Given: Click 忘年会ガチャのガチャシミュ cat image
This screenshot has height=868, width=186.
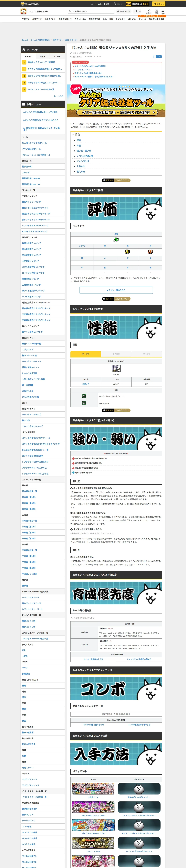Looking at the screenshot, I should tap(139, 789).
